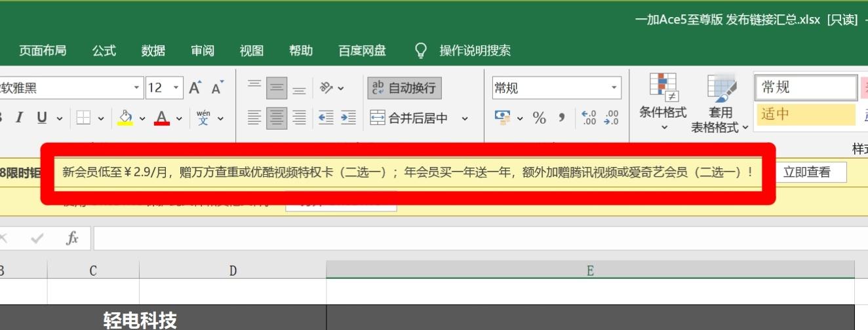Screen dimensions: 868x330
Task: Open the 常规 number format combo box
Action: coord(556,88)
